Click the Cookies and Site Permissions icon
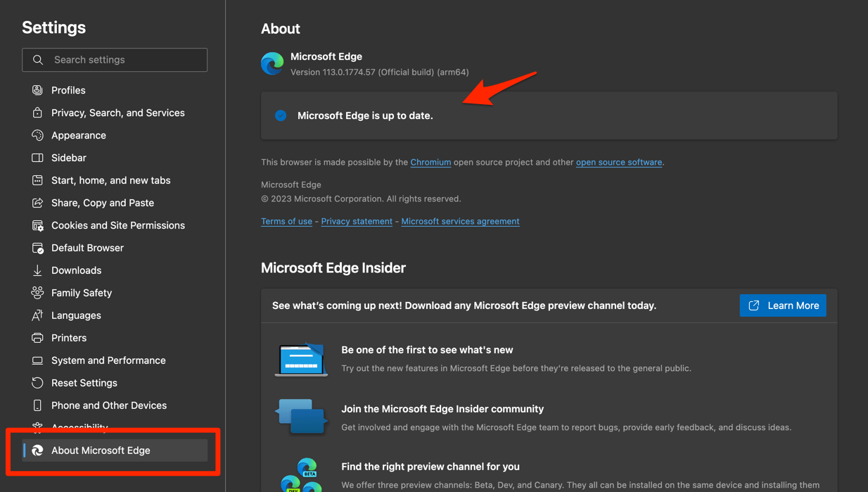Viewport: 868px width, 492px height. 37,225
